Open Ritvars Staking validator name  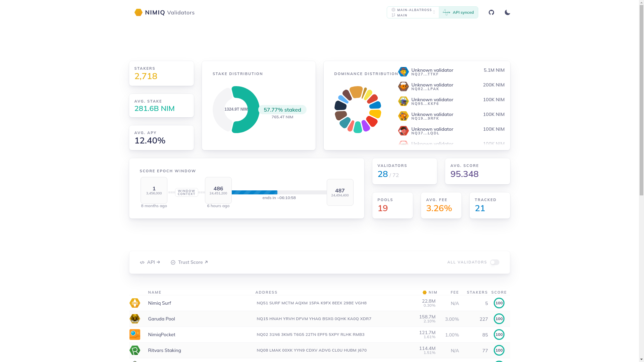click(164, 350)
